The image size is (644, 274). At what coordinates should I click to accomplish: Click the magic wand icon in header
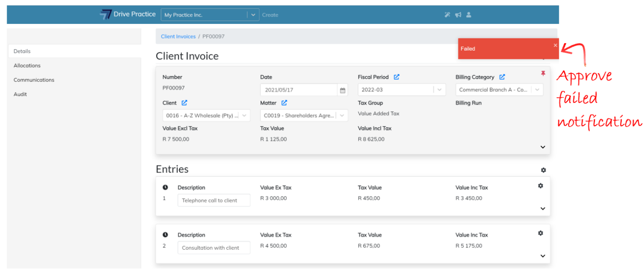coord(447,15)
